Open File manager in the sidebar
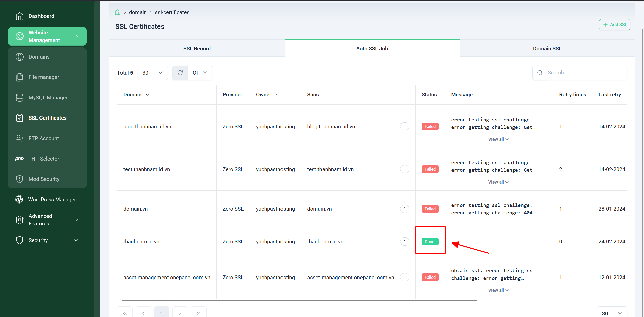The width and height of the screenshot is (644, 317). coord(47,77)
